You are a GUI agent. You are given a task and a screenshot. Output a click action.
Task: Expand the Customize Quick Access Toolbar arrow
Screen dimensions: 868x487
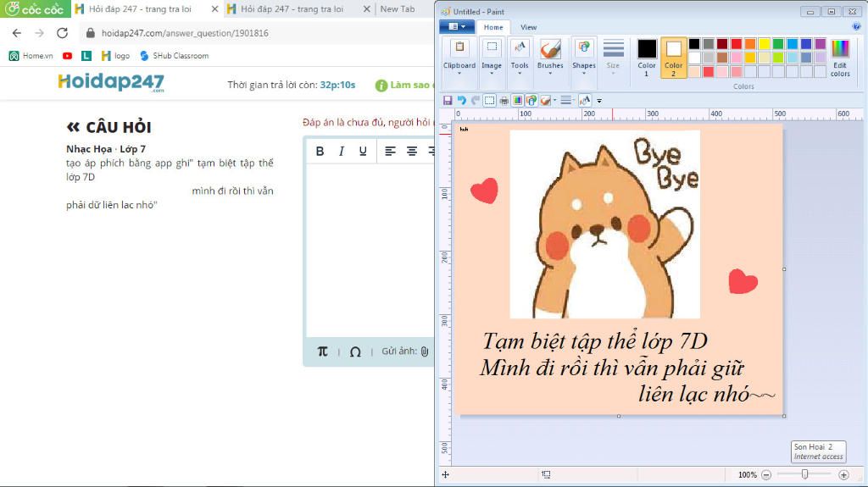[x=599, y=101]
